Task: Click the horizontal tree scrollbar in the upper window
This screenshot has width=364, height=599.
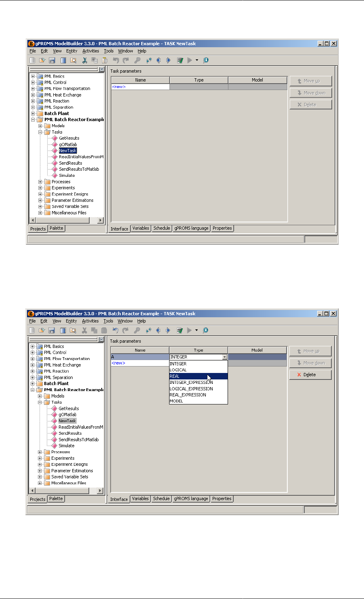Action: point(63,220)
